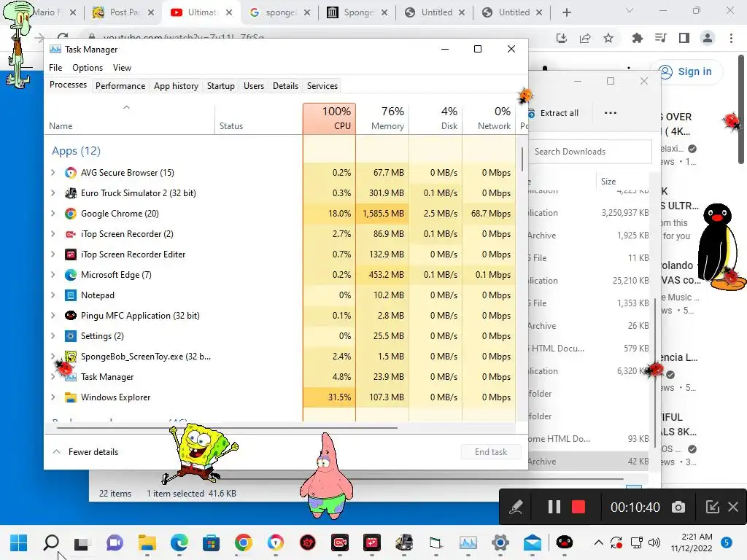
Task: Open the Windows Start menu
Action: [x=18, y=542]
